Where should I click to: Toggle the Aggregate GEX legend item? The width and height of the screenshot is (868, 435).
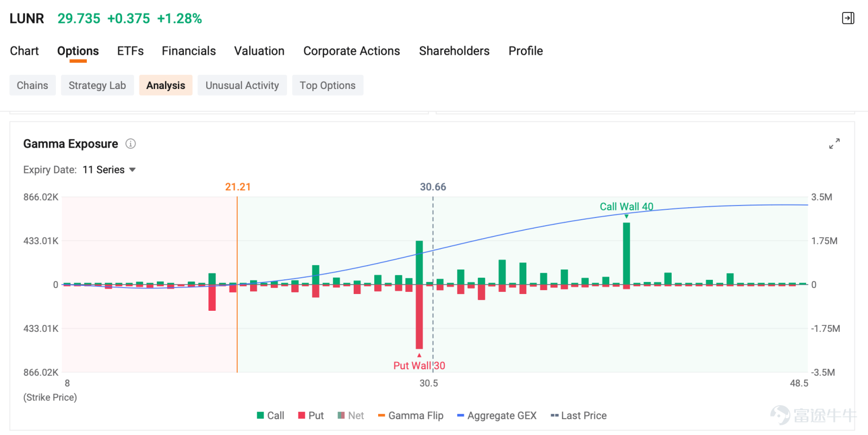click(x=497, y=415)
